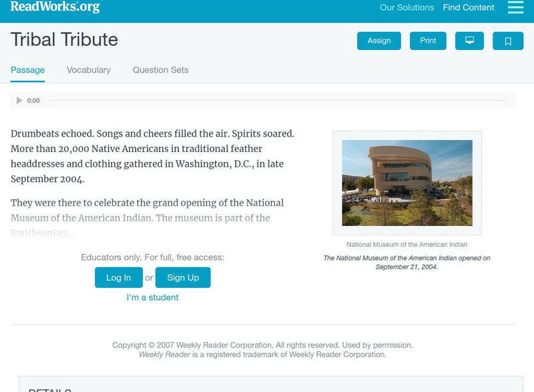Play the passage audio
The image size is (534, 392).
(x=19, y=101)
